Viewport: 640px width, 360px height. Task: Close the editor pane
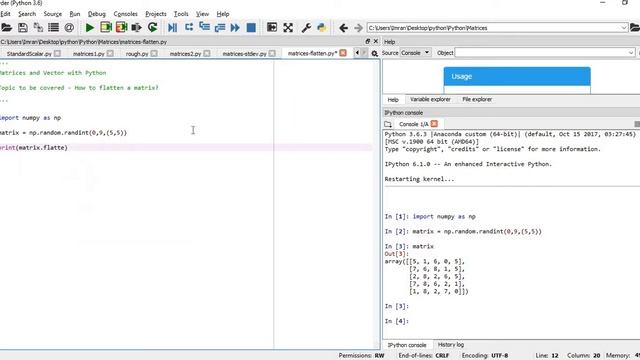pyautogui.click(x=376, y=41)
